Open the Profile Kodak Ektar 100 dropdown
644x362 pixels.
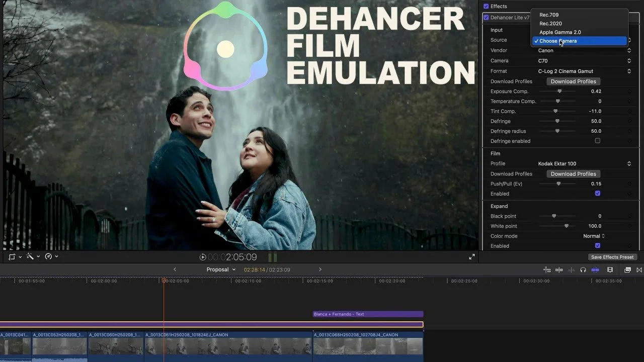click(584, 163)
